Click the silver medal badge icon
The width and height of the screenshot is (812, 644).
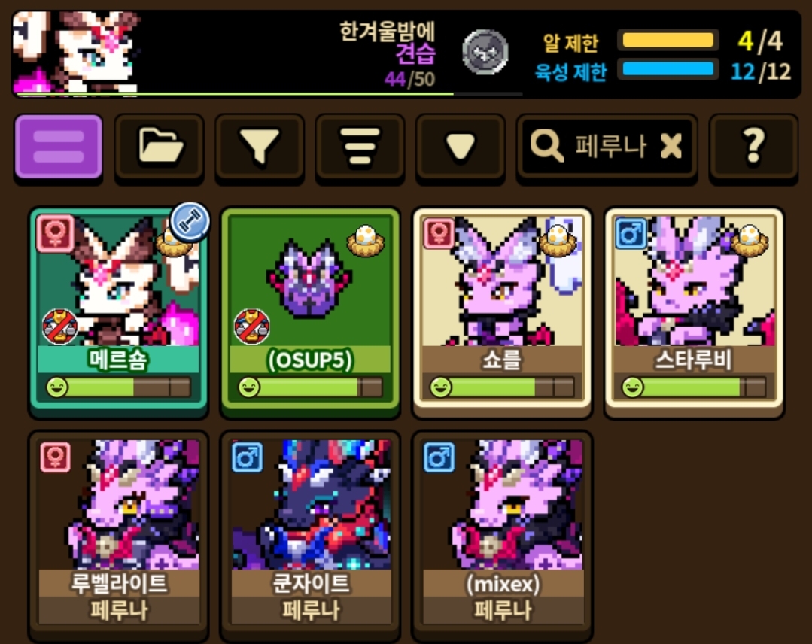485,52
